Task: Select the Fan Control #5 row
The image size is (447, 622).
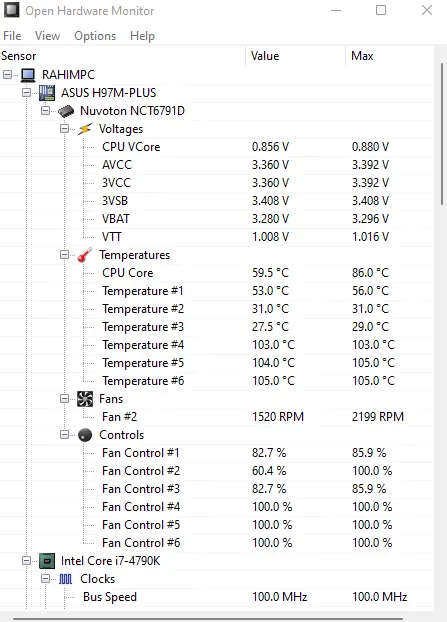Action: point(217,525)
